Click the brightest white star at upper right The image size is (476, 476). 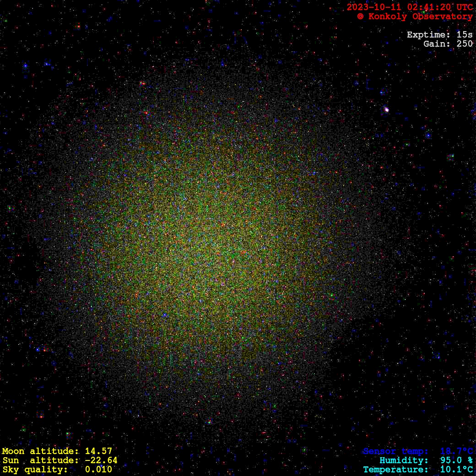tap(386, 109)
